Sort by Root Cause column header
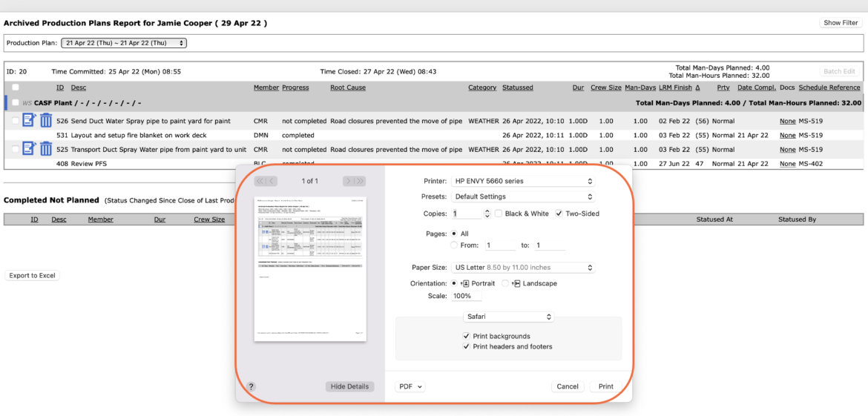Viewport: 868px width, 416px height. (348, 88)
